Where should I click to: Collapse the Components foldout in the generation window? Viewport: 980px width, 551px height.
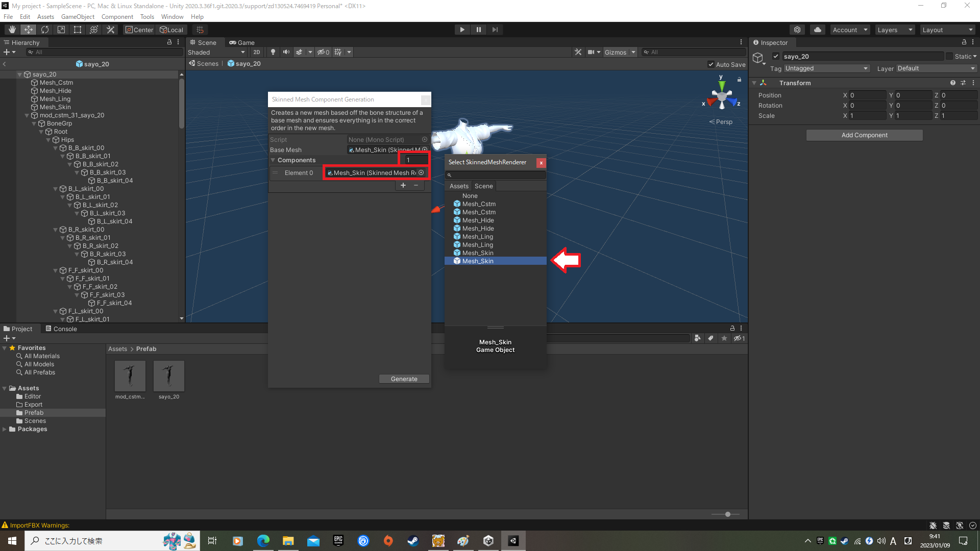273,160
